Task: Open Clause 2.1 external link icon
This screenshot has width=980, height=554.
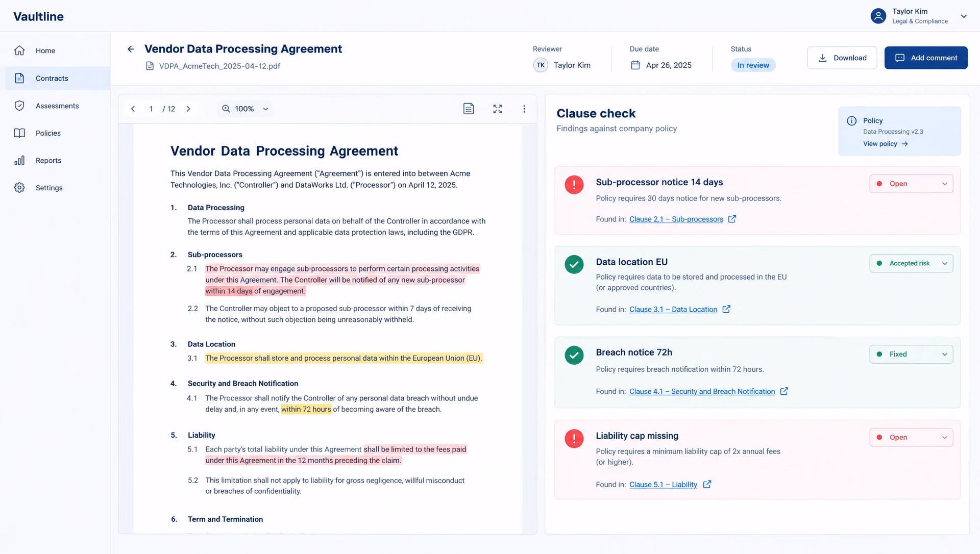Action: 732,219
